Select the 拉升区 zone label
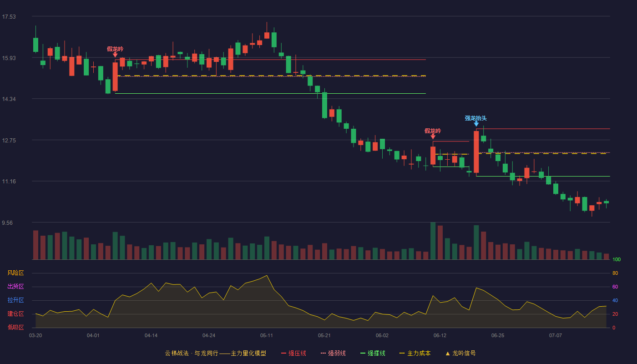 pyautogui.click(x=15, y=300)
